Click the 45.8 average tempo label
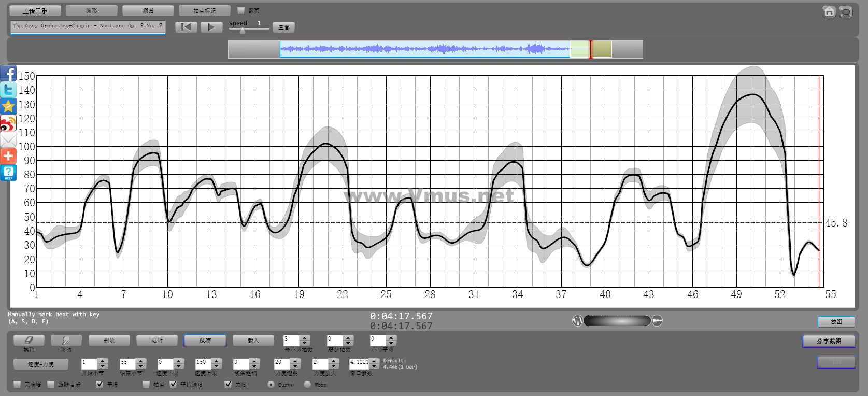Image resolution: width=868 pixels, height=396 pixels. point(836,223)
